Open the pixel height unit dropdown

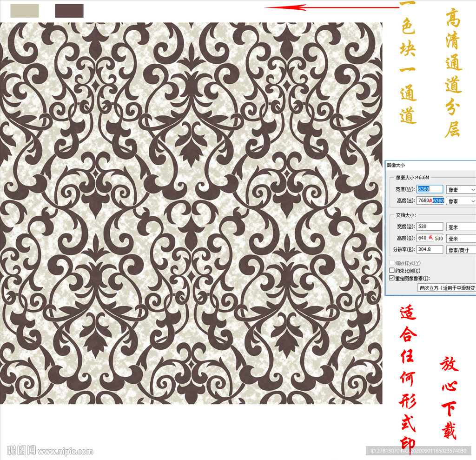[461, 201]
